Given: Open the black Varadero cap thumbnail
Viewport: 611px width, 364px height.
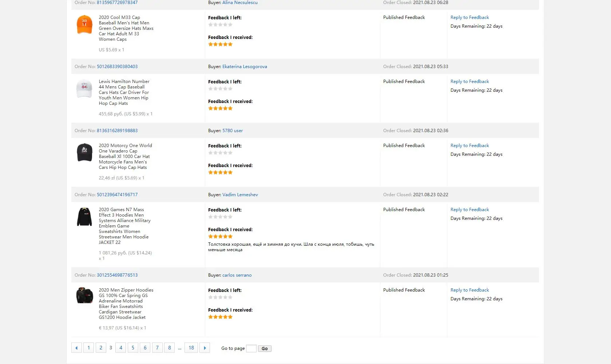Looking at the screenshot, I should pyautogui.click(x=84, y=152).
